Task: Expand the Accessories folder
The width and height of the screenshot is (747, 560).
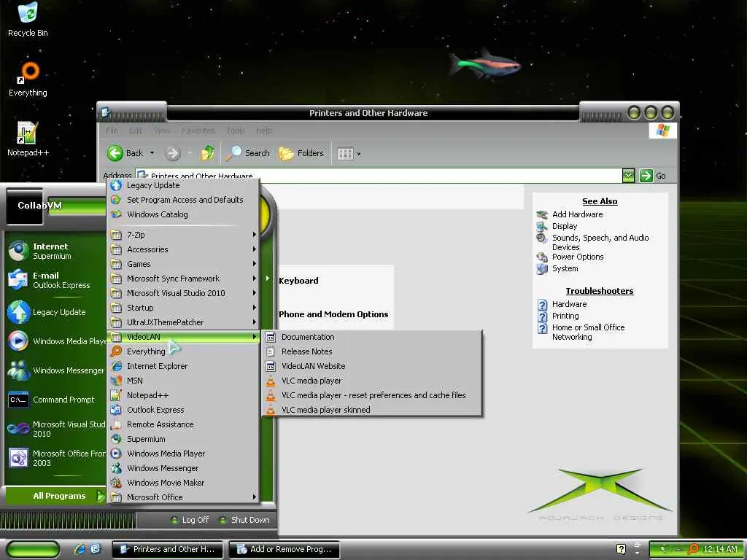Action: [183, 249]
